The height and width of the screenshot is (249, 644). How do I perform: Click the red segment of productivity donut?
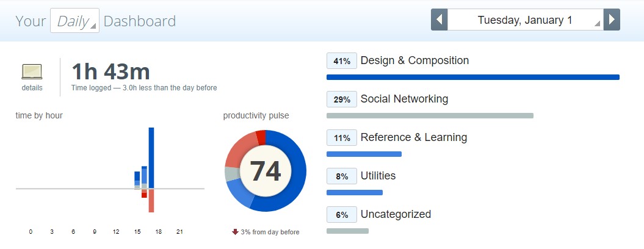261,137
